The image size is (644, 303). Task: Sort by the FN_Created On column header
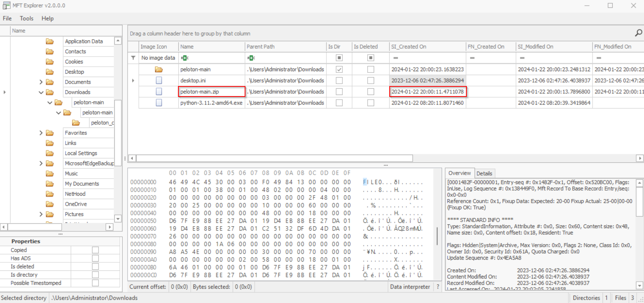coord(490,46)
